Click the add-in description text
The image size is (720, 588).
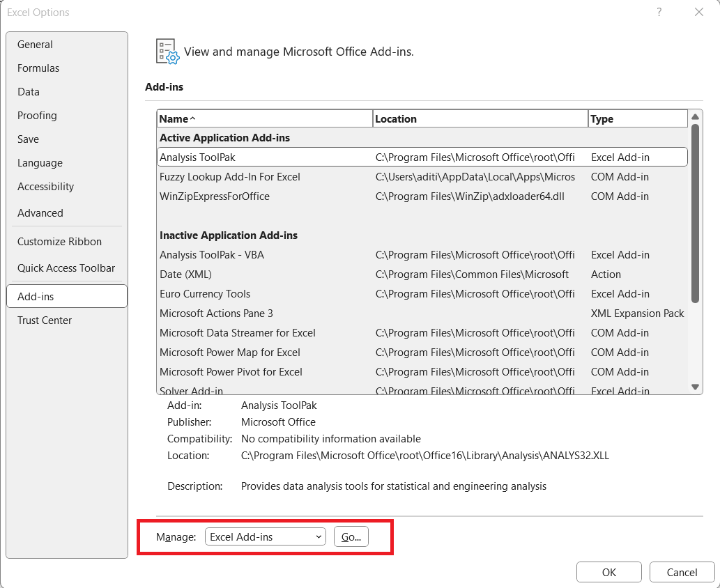(x=394, y=486)
